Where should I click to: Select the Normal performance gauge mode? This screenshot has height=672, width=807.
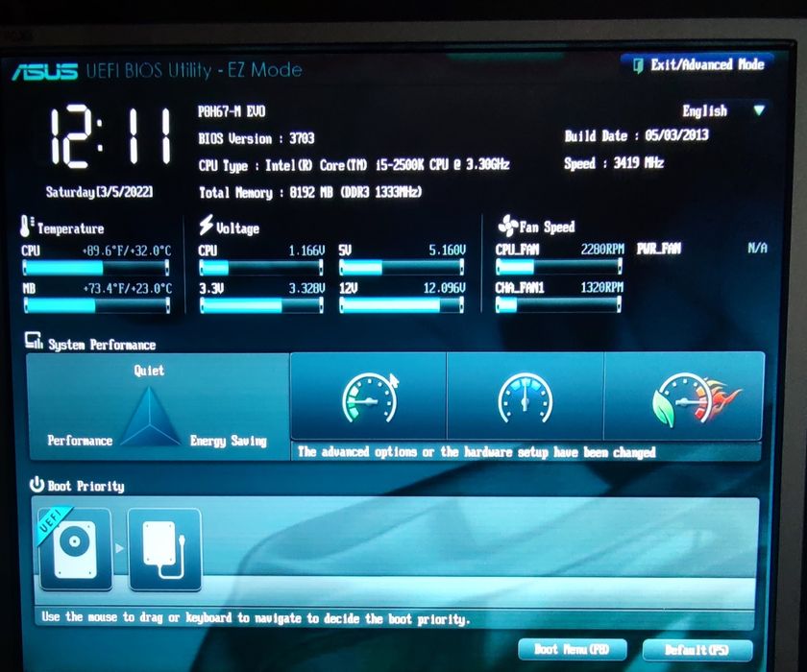coord(525,396)
